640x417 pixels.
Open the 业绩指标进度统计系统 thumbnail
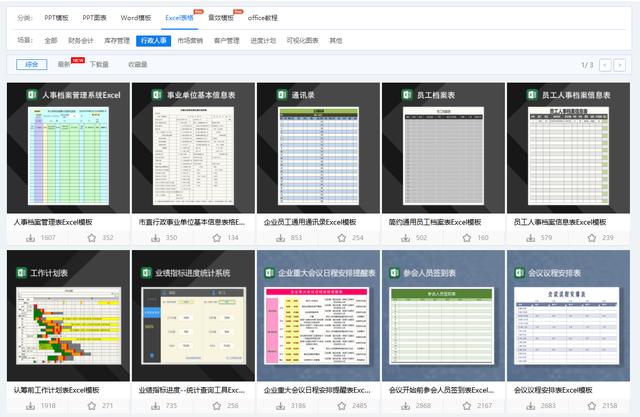[193, 316]
